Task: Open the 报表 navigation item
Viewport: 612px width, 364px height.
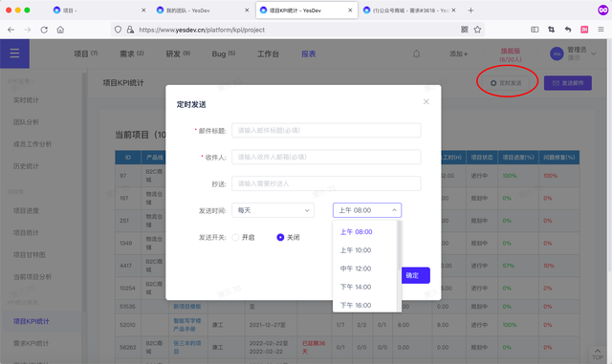Action: coord(308,54)
